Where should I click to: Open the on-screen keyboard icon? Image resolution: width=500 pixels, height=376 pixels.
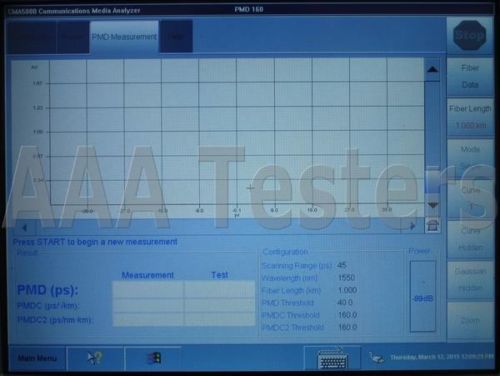[x=333, y=359]
